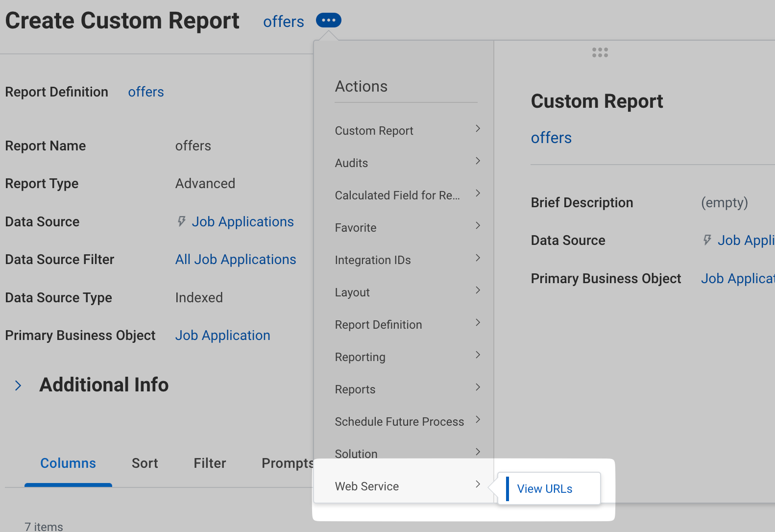Open the All Job Applications filter link
This screenshot has width=775, height=532.
(x=236, y=260)
